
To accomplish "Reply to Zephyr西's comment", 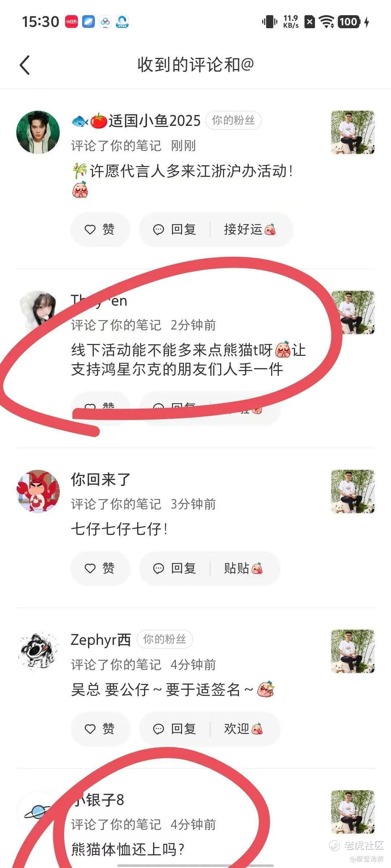I will (175, 728).
